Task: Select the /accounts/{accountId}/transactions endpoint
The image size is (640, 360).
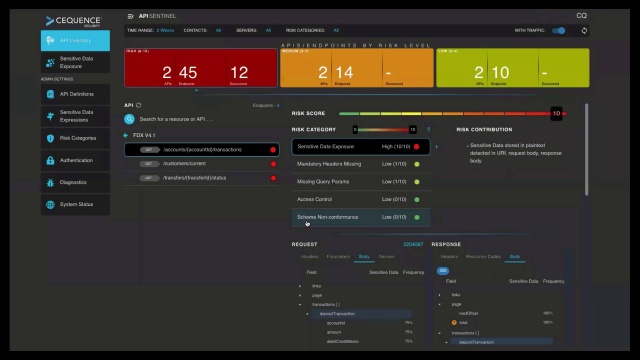Action: point(202,150)
